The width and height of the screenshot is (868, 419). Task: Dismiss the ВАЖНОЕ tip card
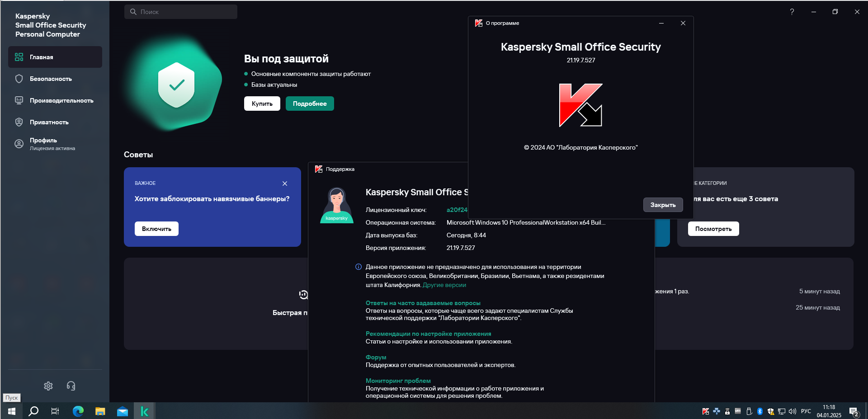coord(285,184)
